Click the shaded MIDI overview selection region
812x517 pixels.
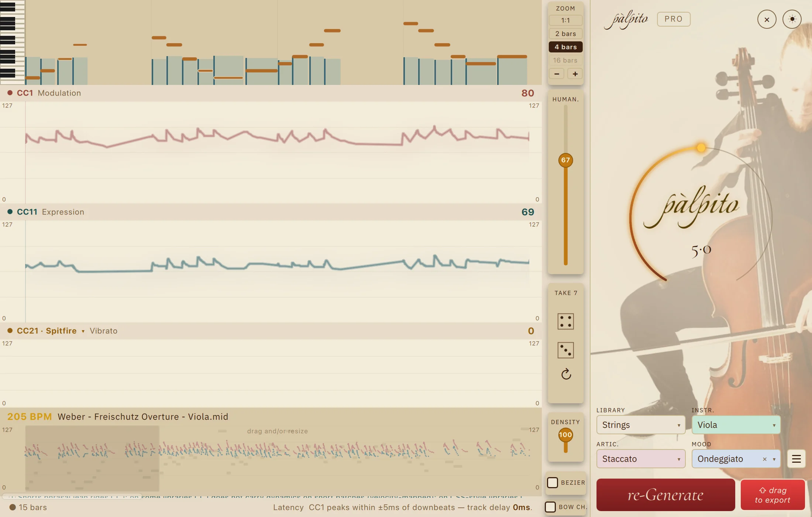coord(92,458)
